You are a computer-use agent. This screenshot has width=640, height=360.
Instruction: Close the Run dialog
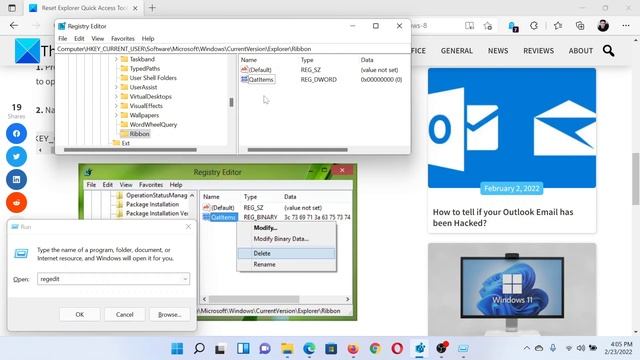coord(188,227)
